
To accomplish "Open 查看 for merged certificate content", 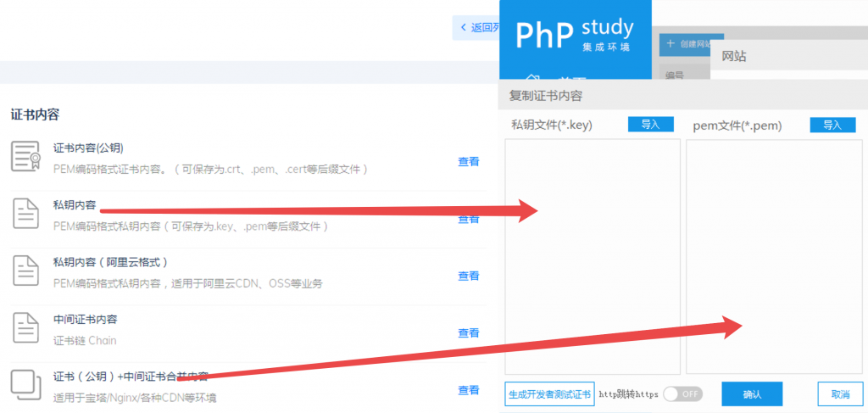I will [x=469, y=390].
